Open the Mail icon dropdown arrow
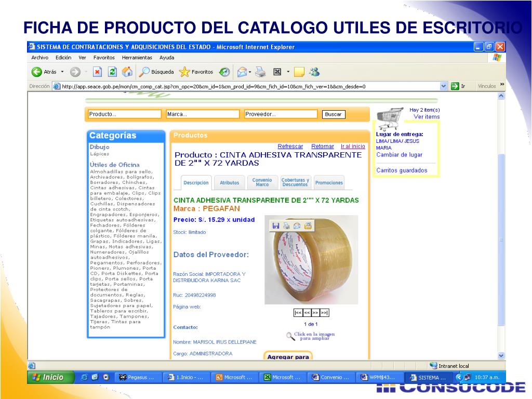Image resolution: width=532 pixels, height=399 pixels. 250,72
